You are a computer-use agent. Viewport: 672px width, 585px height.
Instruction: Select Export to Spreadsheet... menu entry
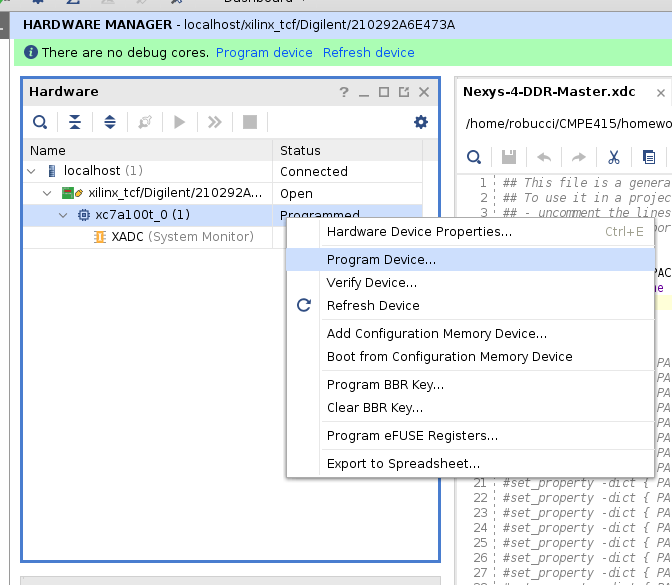[470, 464]
